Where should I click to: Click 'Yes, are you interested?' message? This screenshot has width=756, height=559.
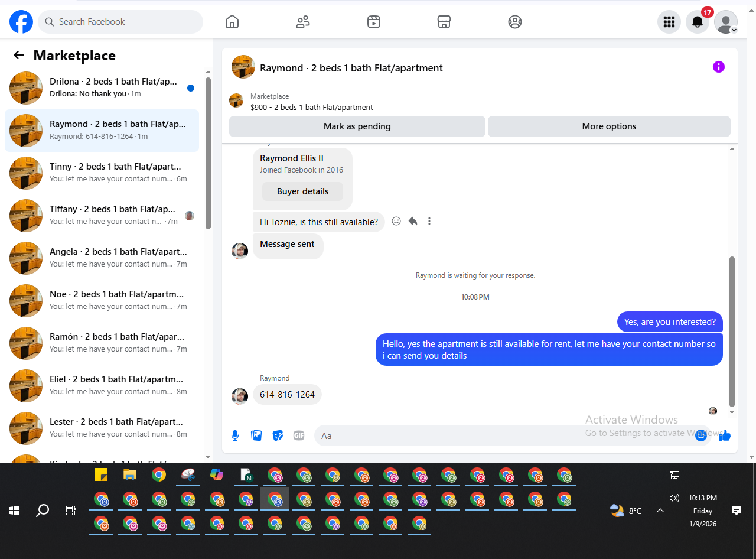[670, 322]
